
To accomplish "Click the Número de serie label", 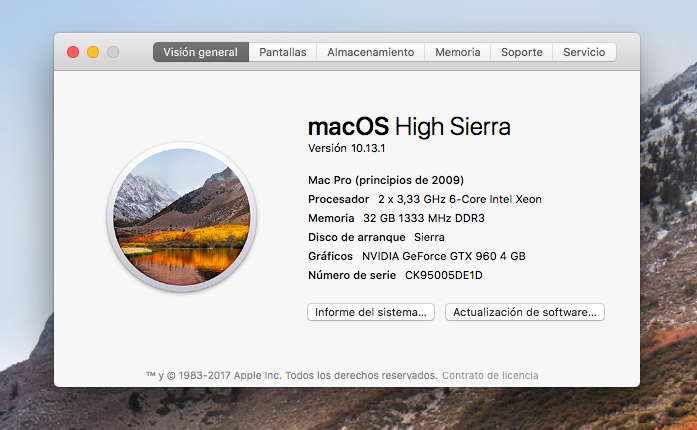I will click(x=352, y=275).
